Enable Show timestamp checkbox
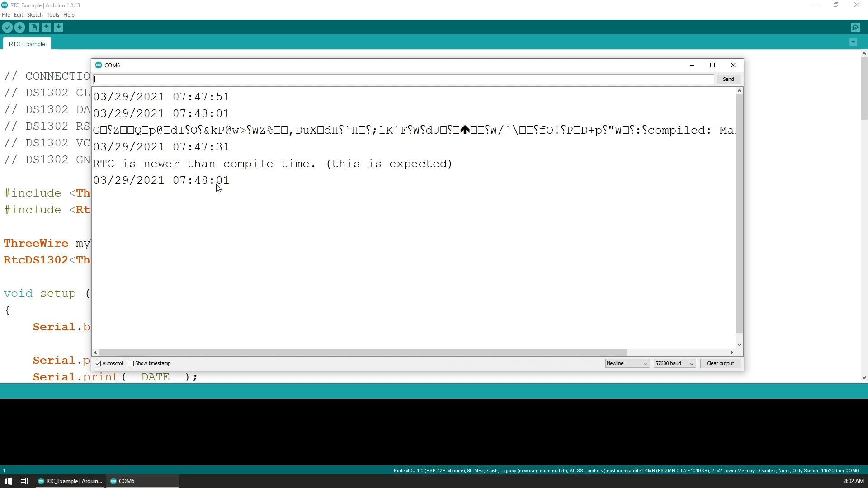Screen dimensions: 868x488 (131, 364)
